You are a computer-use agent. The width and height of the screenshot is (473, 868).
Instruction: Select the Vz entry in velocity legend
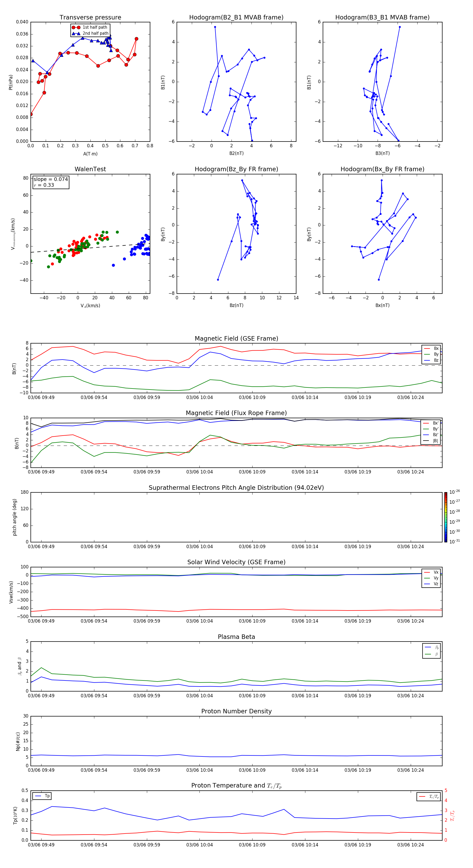[x=431, y=584]
